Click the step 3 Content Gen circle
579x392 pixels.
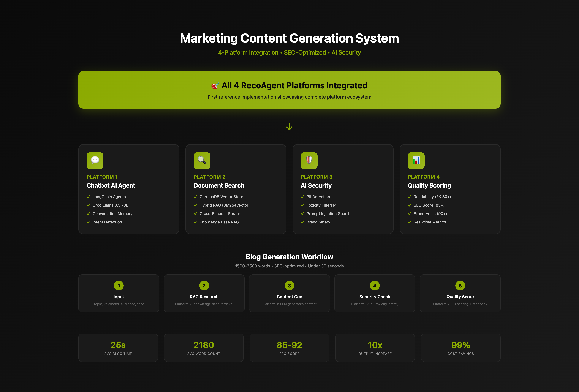(x=289, y=286)
